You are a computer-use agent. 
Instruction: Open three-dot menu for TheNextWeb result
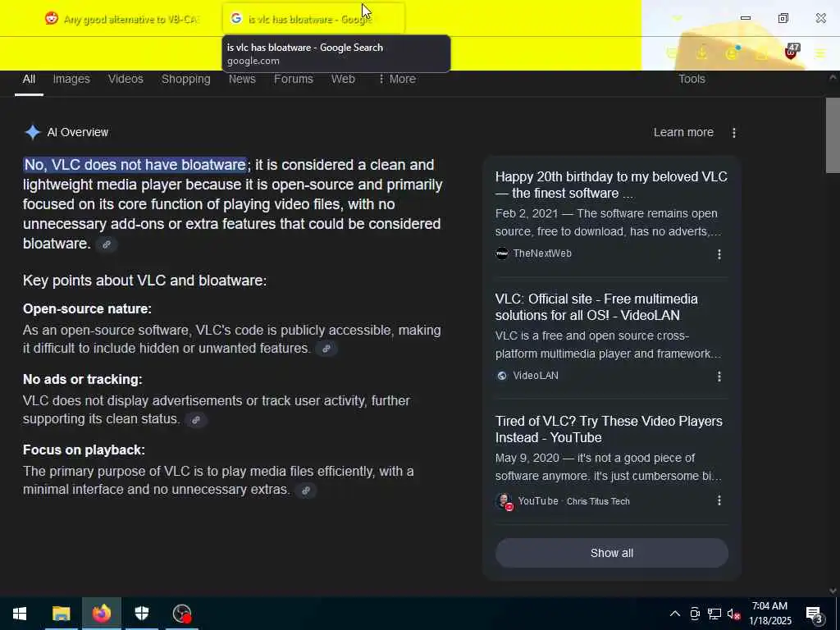tap(719, 254)
